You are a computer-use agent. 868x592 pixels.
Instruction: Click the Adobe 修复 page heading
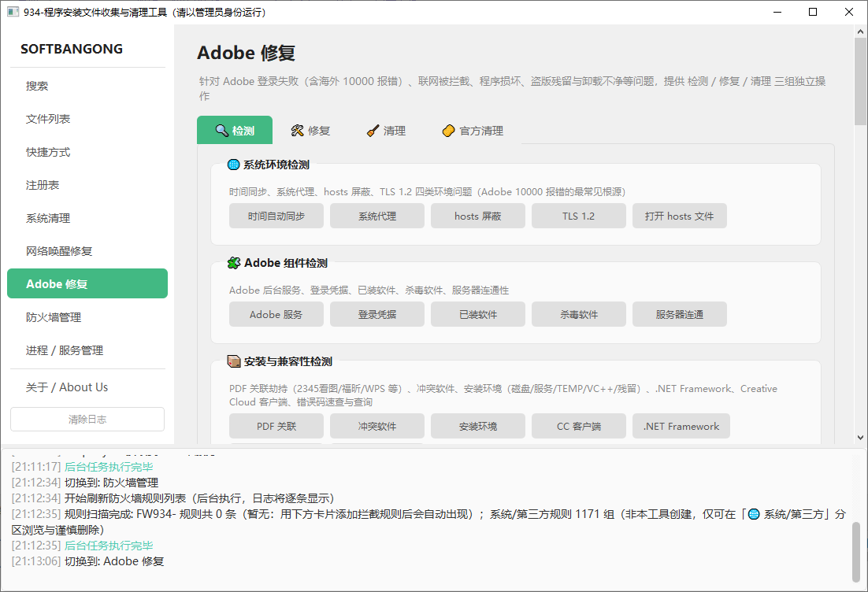247,53
